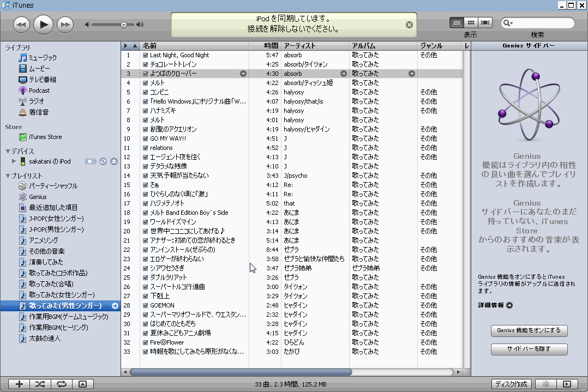Open アニメソング playlist
This screenshot has width=588, height=392.
click(38, 240)
